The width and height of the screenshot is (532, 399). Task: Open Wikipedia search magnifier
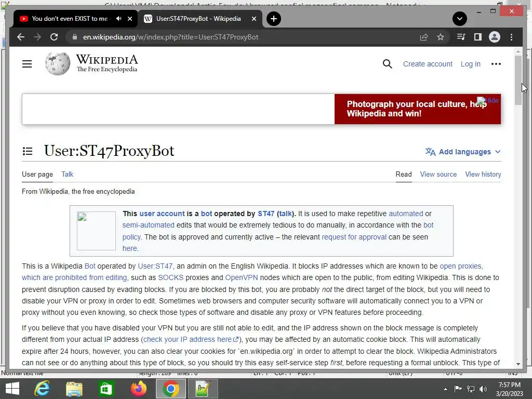coord(387,64)
